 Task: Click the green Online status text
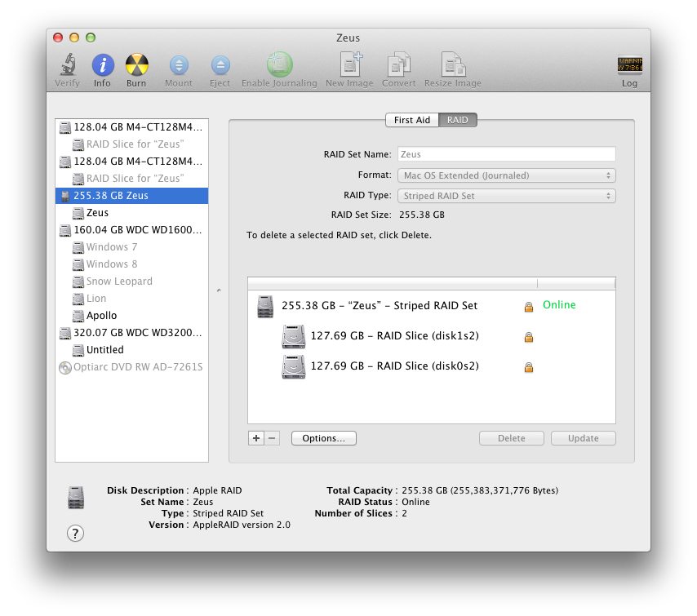tap(559, 305)
